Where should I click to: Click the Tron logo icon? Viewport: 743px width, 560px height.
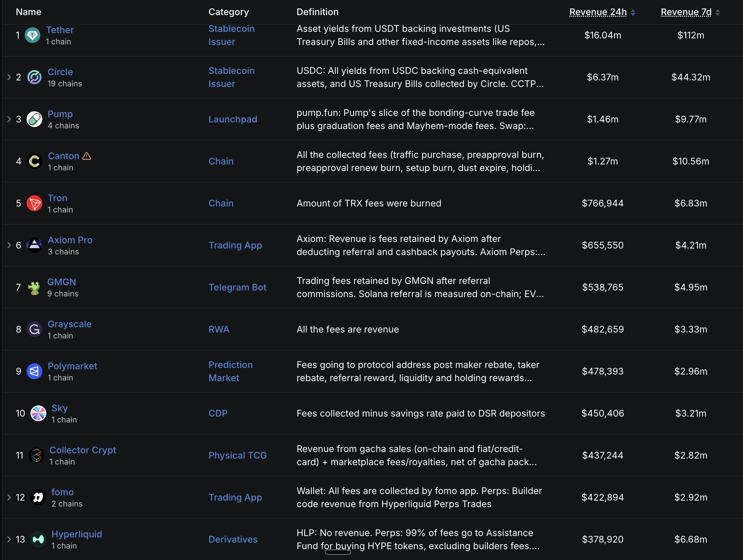(x=34, y=203)
